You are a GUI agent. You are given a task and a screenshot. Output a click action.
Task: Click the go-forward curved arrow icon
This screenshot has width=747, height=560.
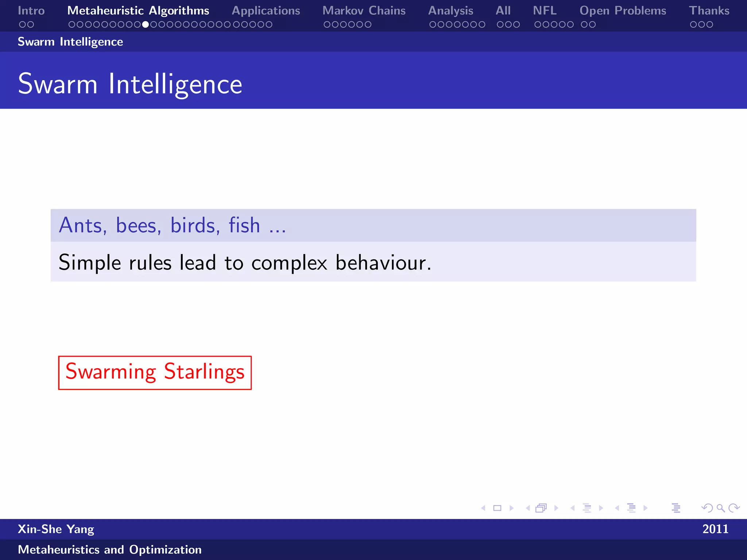click(734, 508)
